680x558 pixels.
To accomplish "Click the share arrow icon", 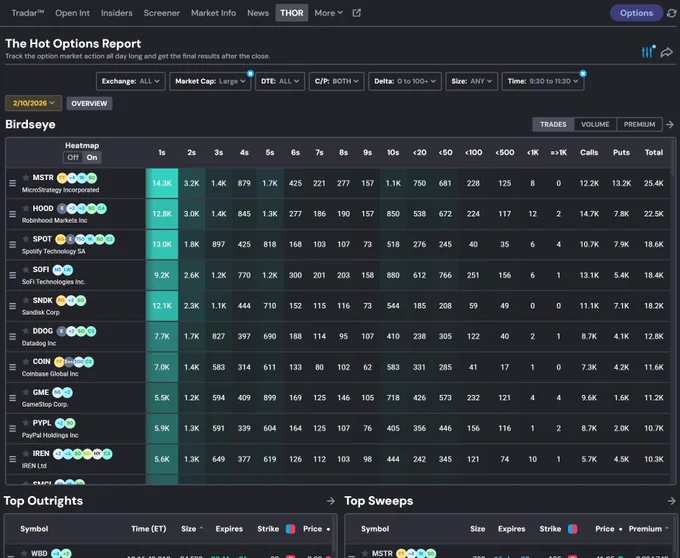I will 667,52.
